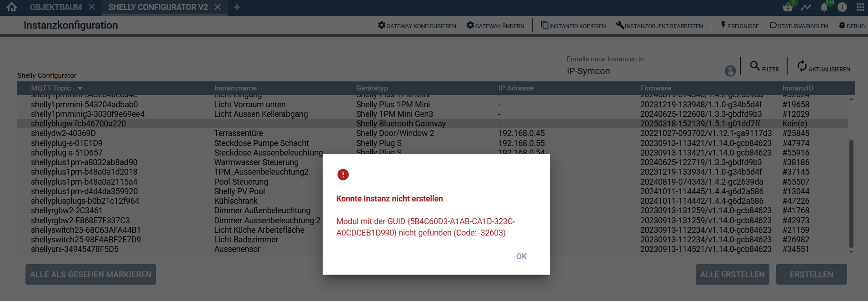Screen dimensions: 868x301
Task: Open object picker icon beside IP-Symcon field
Action: point(730,71)
